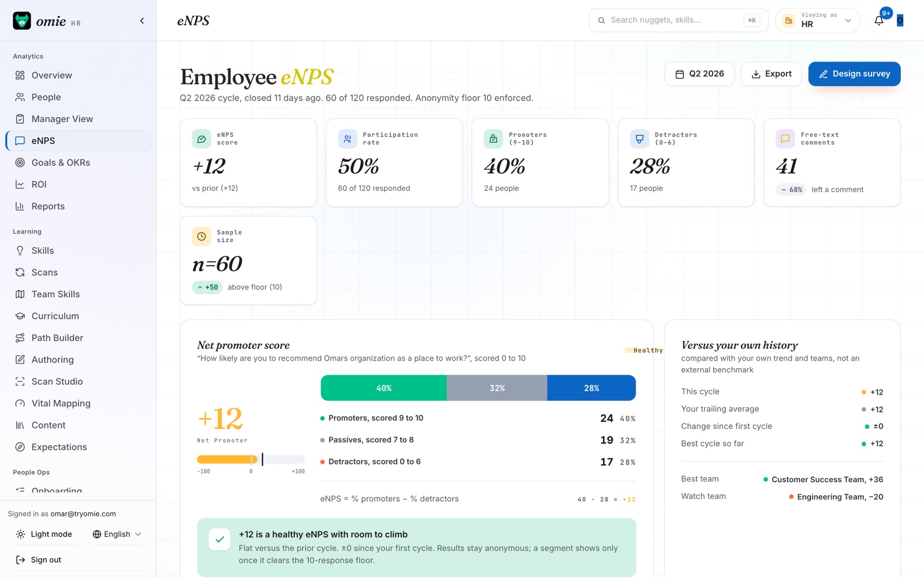Image resolution: width=924 pixels, height=578 pixels.
Task: Click the blue 28% detractors bar segment
Action: (591, 388)
